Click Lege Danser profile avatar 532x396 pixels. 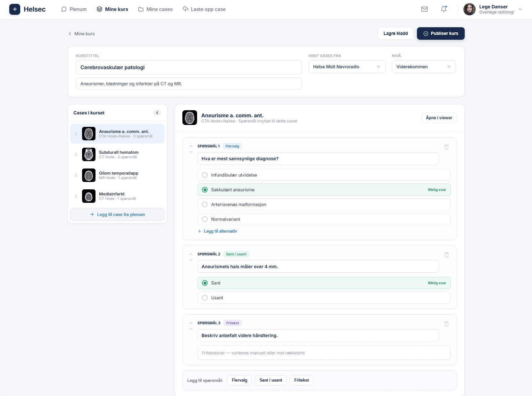click(469, 9)
